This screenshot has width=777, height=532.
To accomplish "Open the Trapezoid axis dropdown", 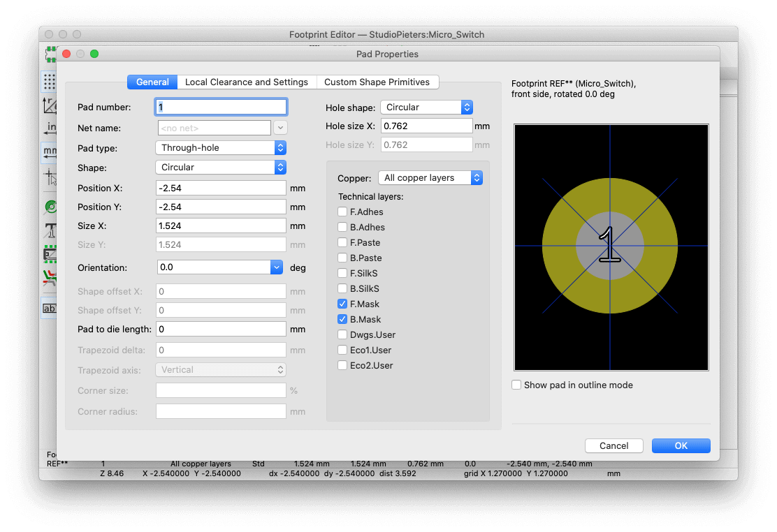I will pos(221,370).
